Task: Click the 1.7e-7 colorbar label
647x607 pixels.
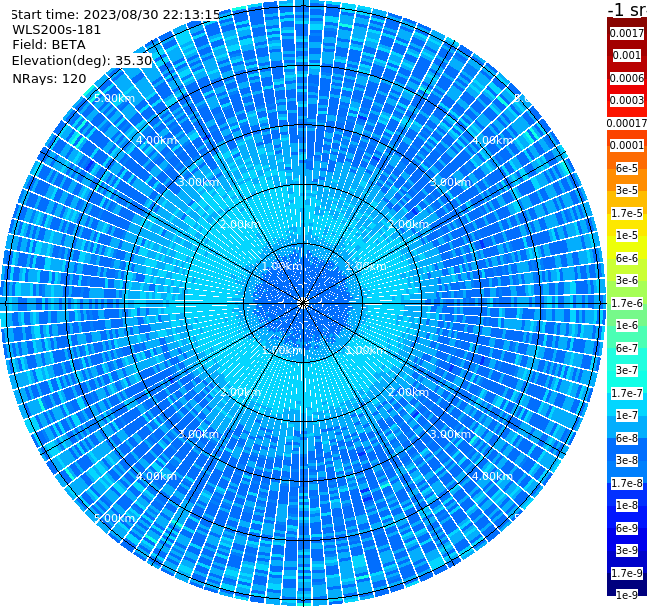Action: [x=627, y=393]
